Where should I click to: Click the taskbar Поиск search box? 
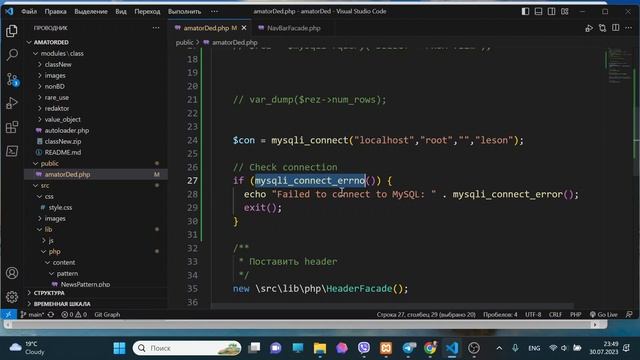(x=187, y=348)
